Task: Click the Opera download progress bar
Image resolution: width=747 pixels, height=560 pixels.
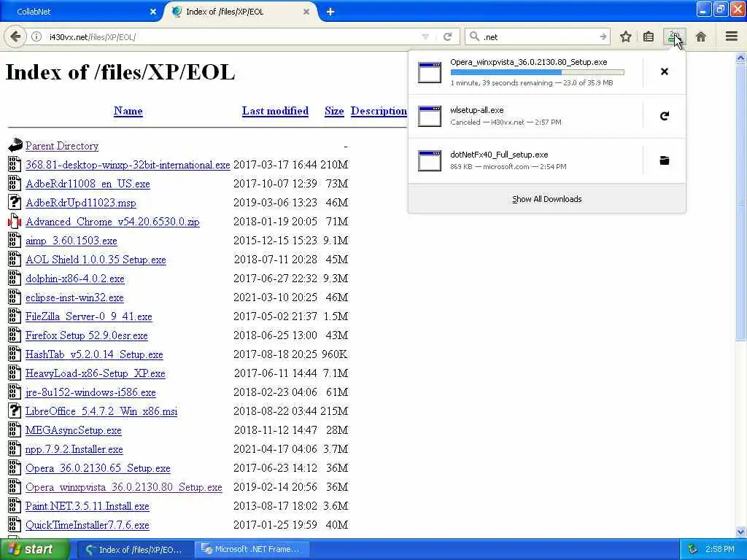Action: 537,72
